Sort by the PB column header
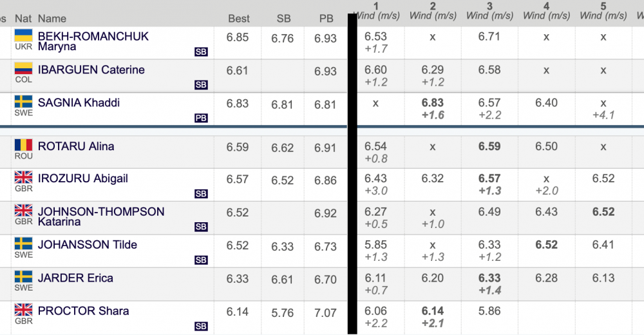 [326, 19]
